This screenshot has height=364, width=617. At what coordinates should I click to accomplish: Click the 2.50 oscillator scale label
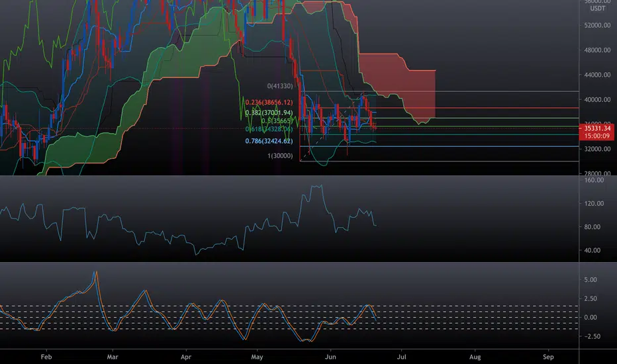coord(591,298)
